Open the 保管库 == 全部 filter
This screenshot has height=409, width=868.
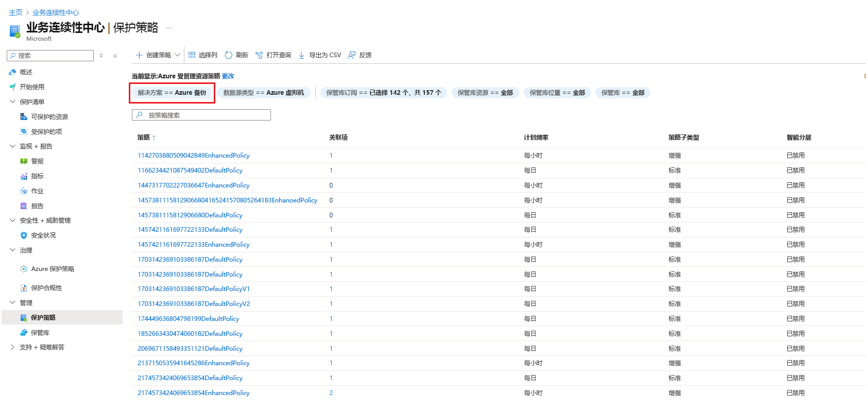[x=623, y=93]
